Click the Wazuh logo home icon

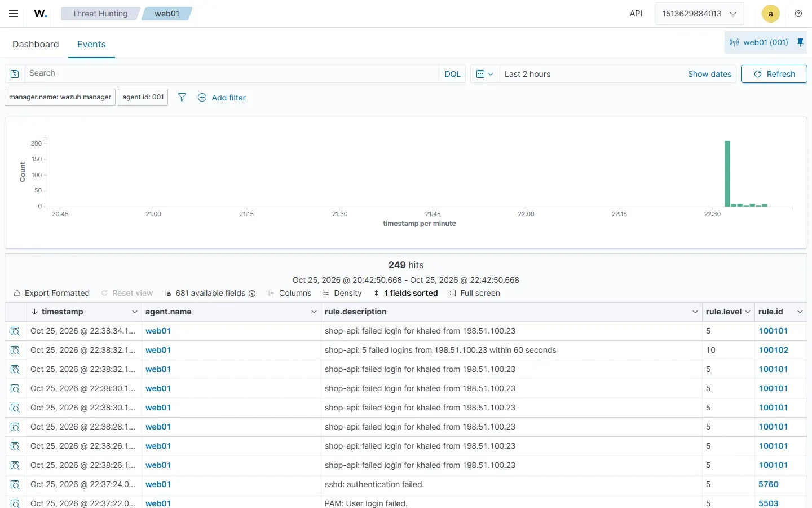click(x=41, y=14)
